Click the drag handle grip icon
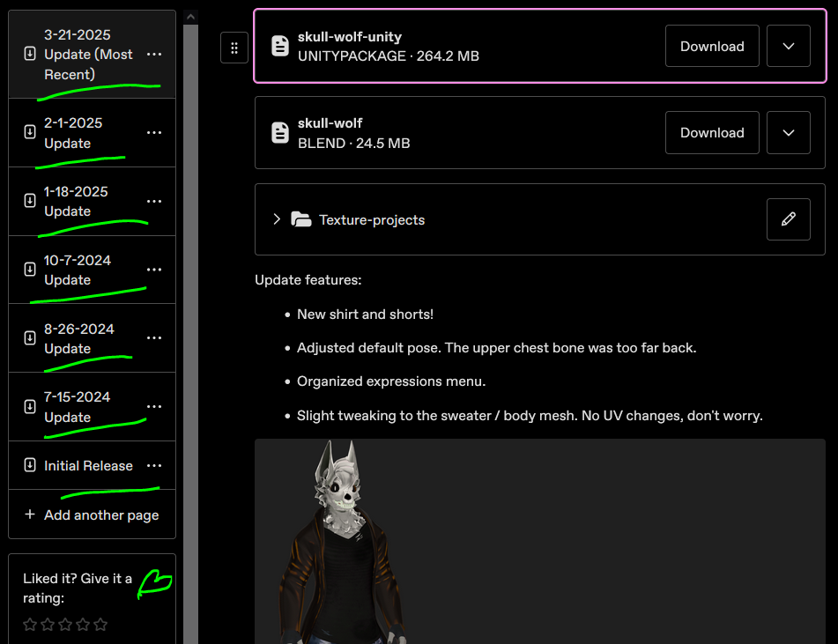Viewport: 838px width, 644px height. click(x=234, y=48)
